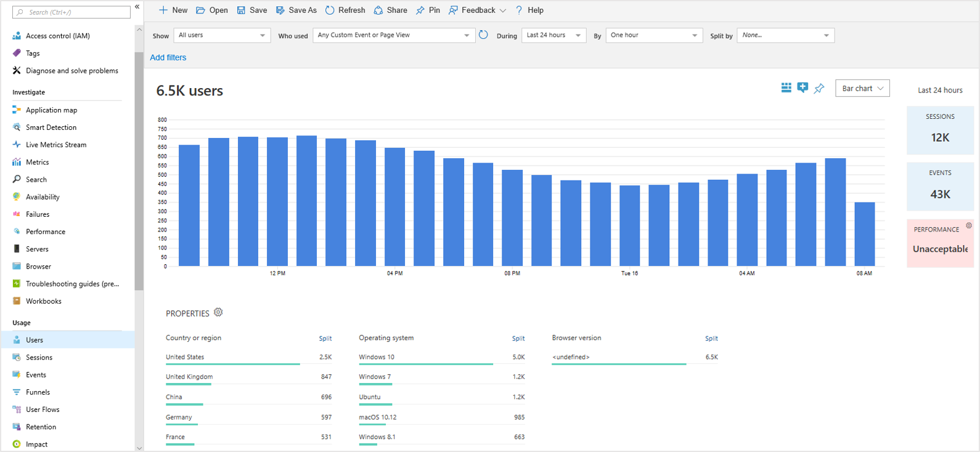This screenshot has height=452, width=980.
Task: Click the Pin icon in top toolbar
Action: tap(420, 10)
